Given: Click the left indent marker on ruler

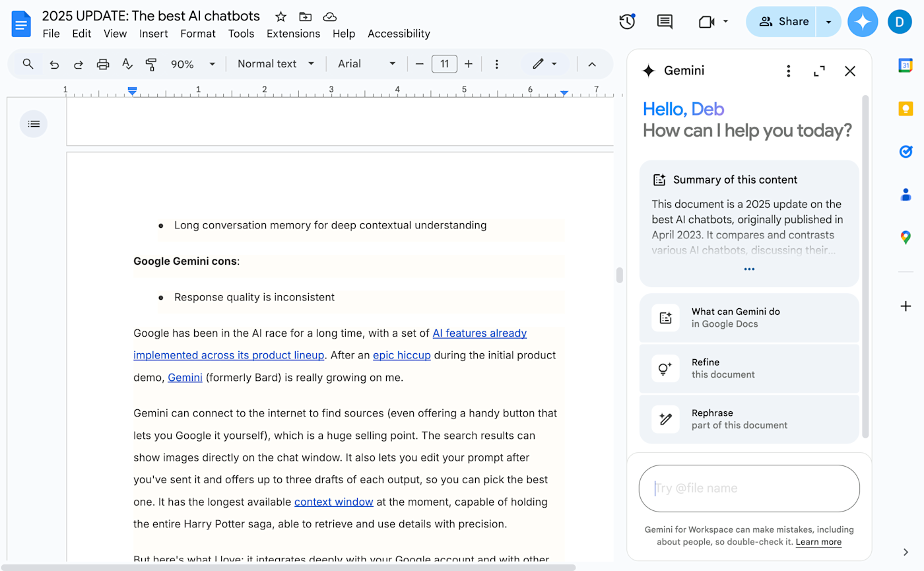Looking at the screenshot, I should click(132, 91).
